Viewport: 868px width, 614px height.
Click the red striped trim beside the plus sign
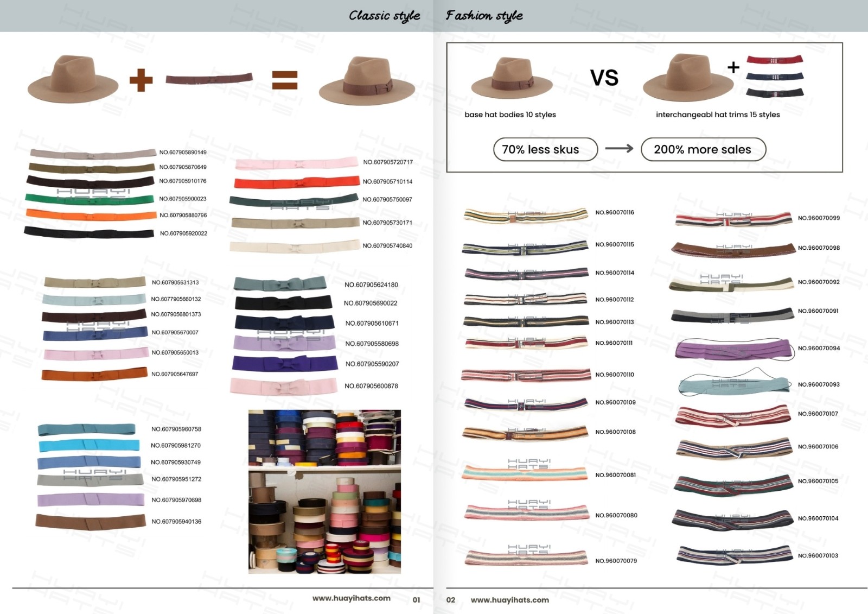775,60
